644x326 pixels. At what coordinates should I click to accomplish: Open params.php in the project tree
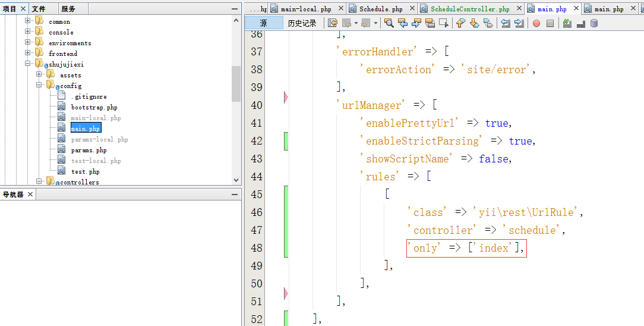89,151
